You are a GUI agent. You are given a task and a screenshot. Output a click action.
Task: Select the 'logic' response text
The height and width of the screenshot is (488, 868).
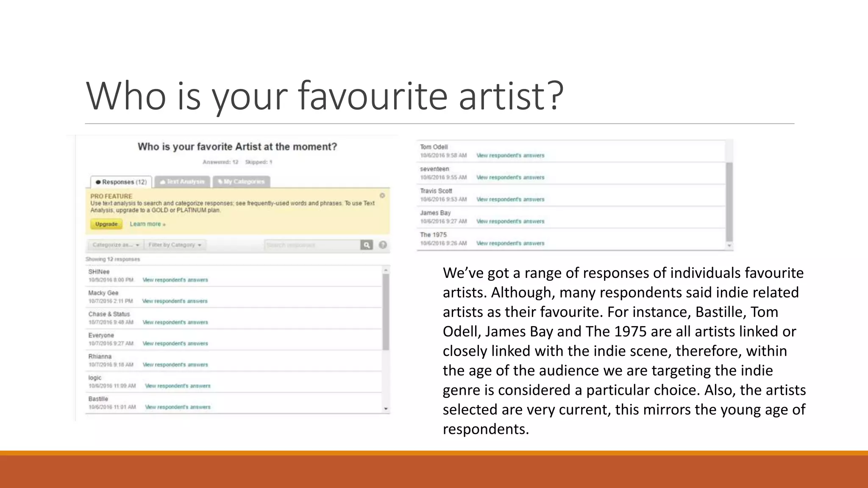[x=95, y=377]
